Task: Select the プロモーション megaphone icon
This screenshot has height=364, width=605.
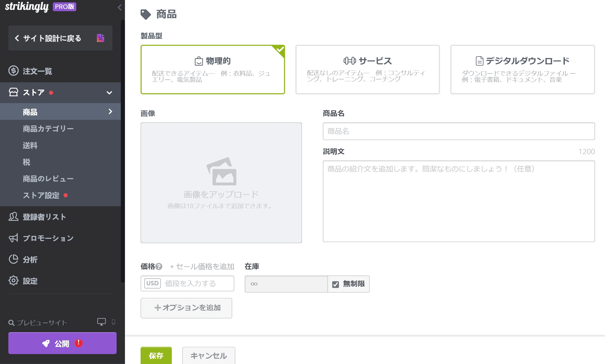Action: tap(14, 238)
